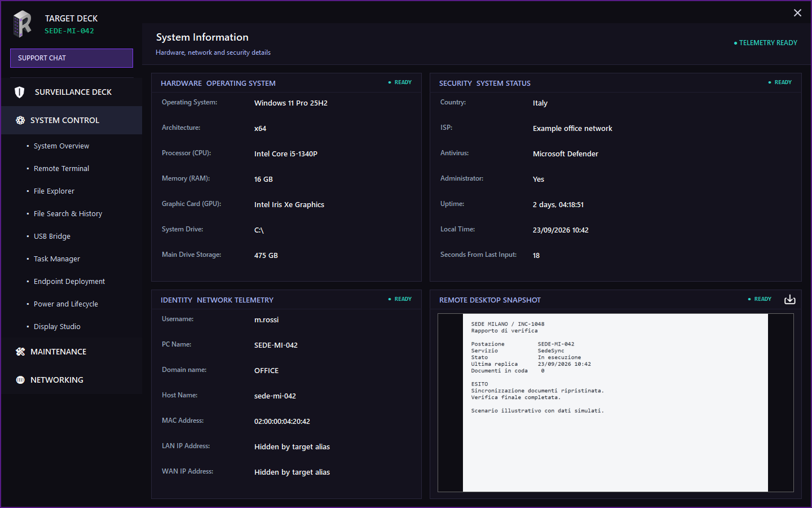This screenshot has height=508, width=812.
Task: Click the username value 'm.rossi'
Action: click(266, 319)
